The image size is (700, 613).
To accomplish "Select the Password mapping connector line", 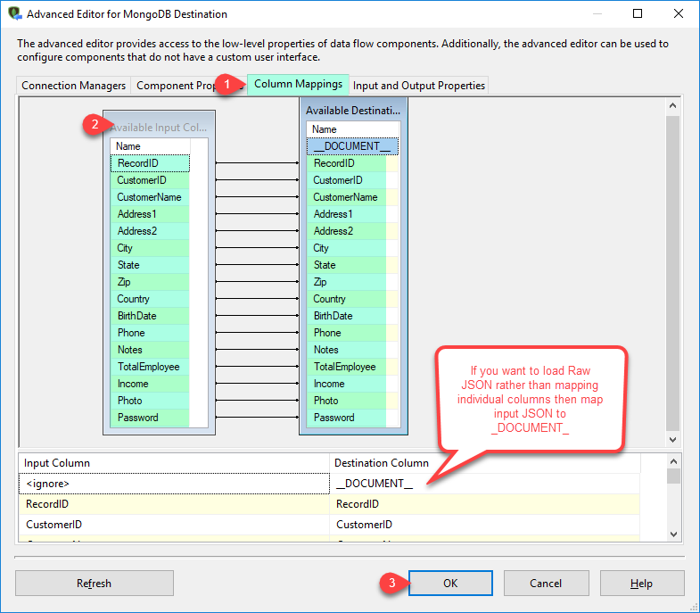I will pos(257,418).
